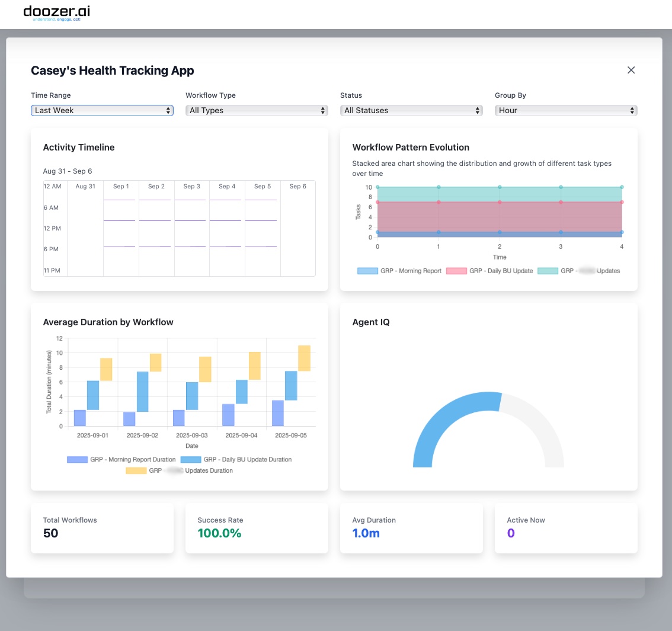
Task: Open the Time Range dropdown
Action: (102, 111)
